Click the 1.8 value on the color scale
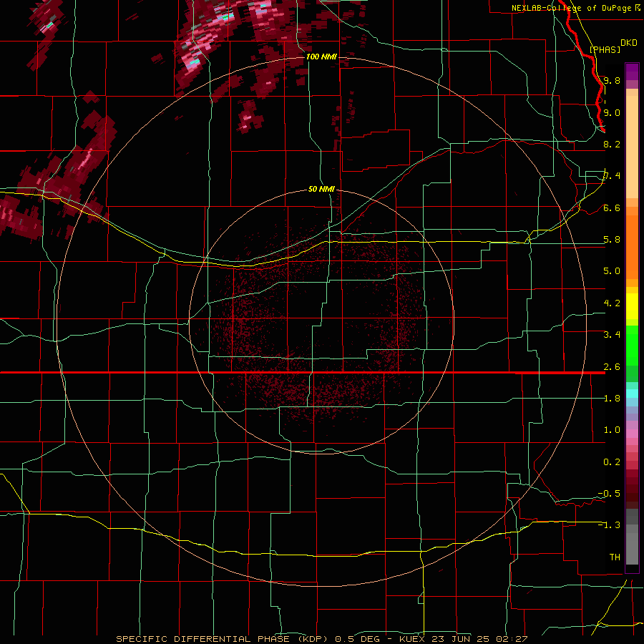Viewport: 644px width, 644px height. point(612,399)
